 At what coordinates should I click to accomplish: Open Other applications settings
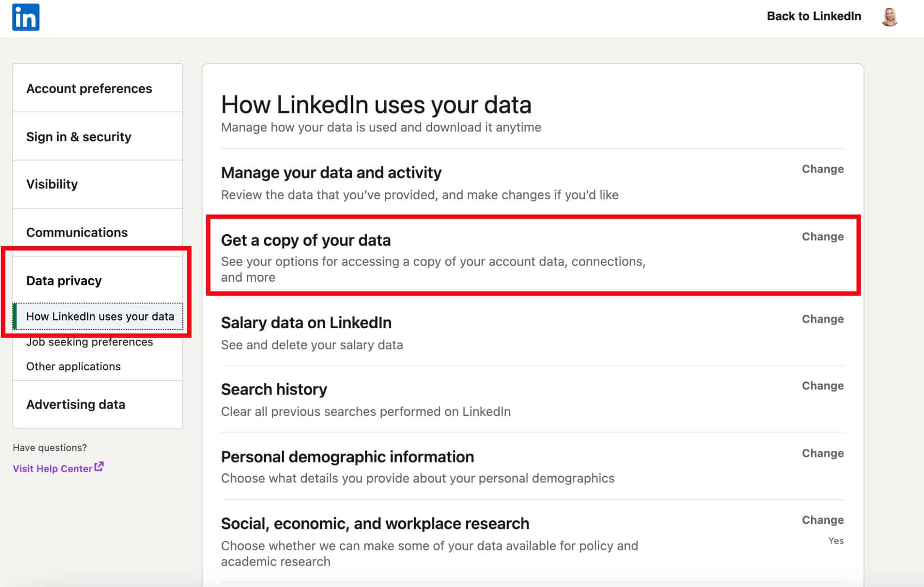(73, 366)
